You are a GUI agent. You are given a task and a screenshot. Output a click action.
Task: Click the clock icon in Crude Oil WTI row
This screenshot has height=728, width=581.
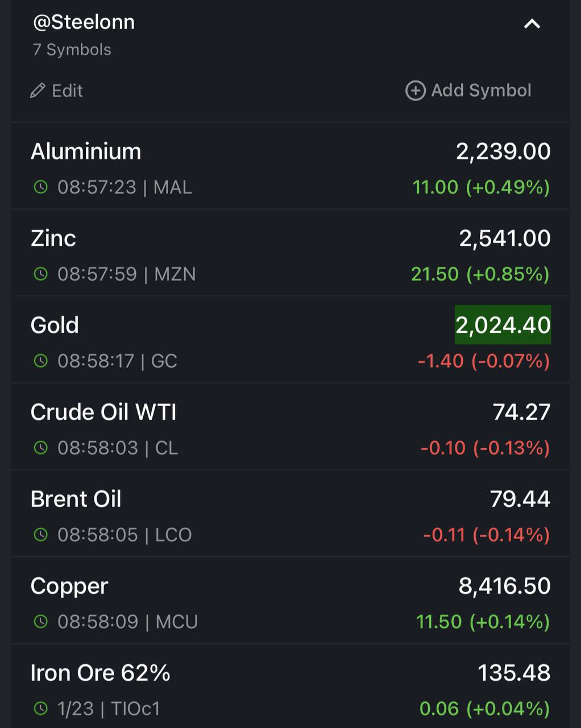click(40, 448)
